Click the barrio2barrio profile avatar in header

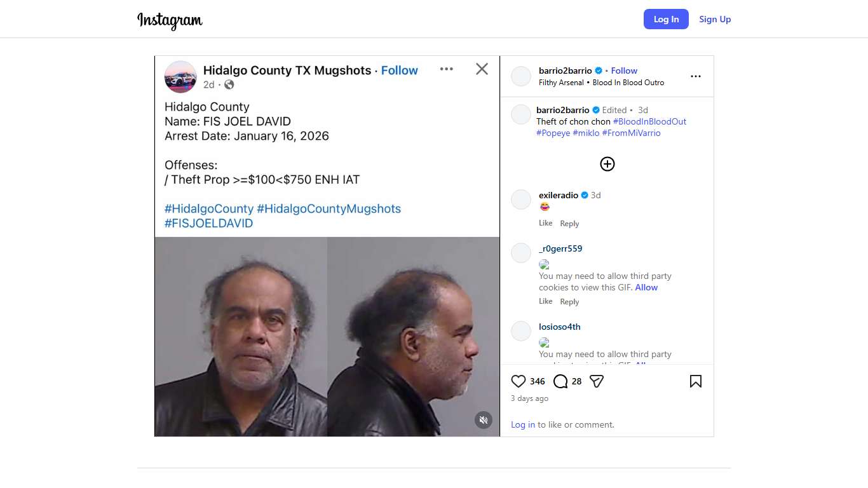[521, 76]
